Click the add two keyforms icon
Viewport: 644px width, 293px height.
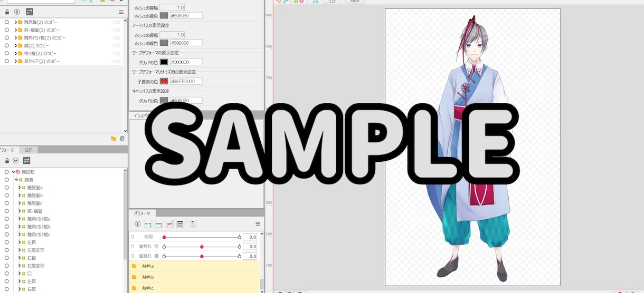(x=148, y=223)
